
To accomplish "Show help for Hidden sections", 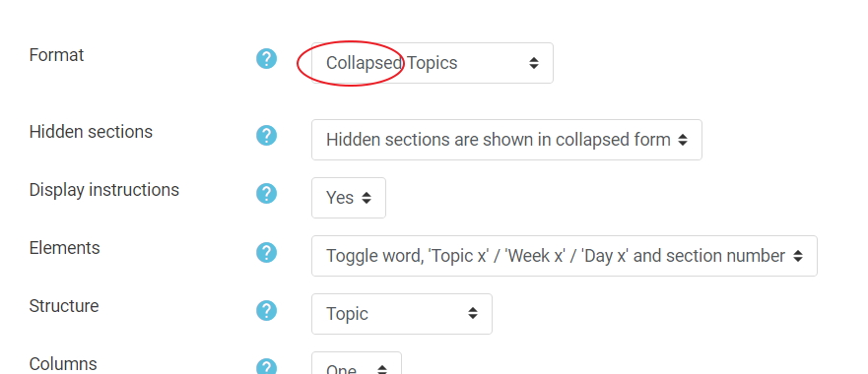I will click(x=266, y=136).
